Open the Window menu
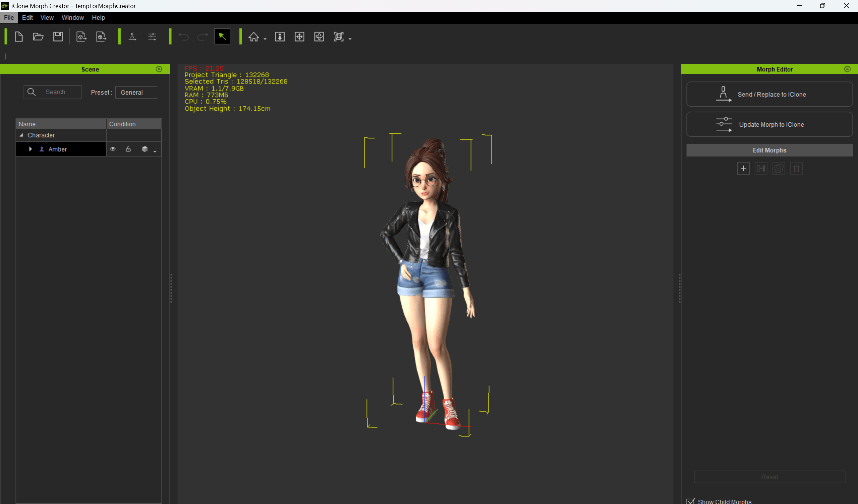The image size is (858, 504). pyautogui.click(x=72, y=18)
